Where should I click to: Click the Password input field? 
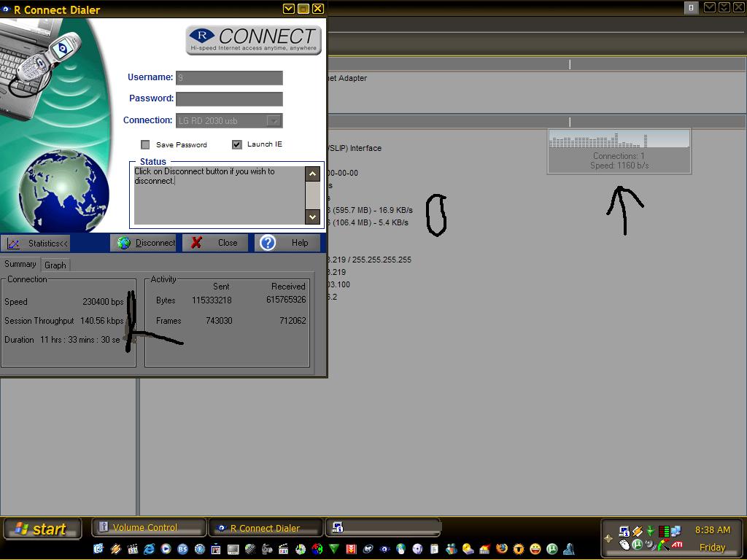(x=229, y=98)
